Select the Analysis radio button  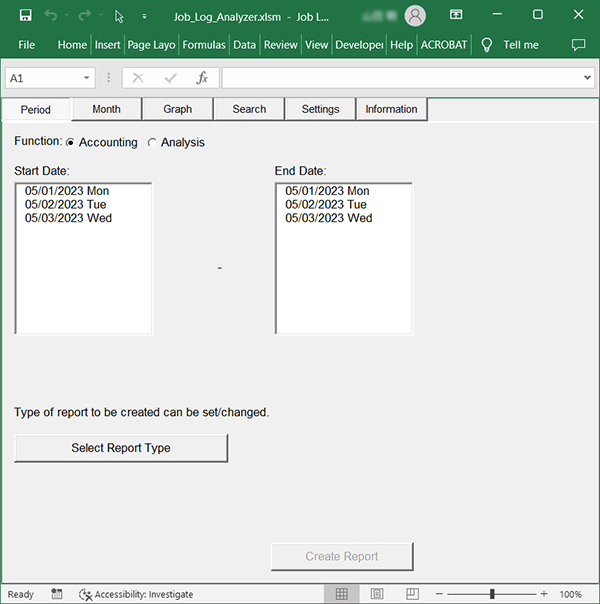pyautogui.click(x=152, y=143)
